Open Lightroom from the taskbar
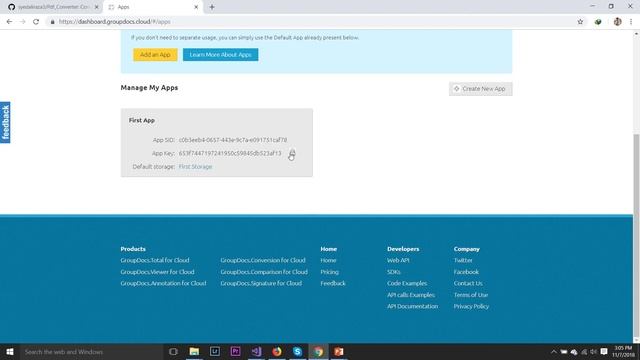Image resolution: width=640 pixels, height=360 pixels. [x=215, y=352]
